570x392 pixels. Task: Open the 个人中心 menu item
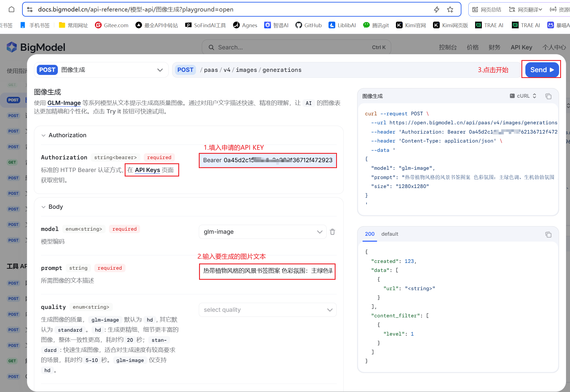554,47
